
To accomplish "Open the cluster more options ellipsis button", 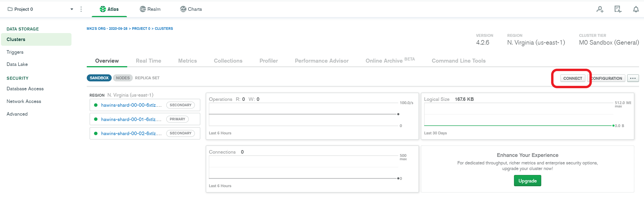I will (633, 78).
